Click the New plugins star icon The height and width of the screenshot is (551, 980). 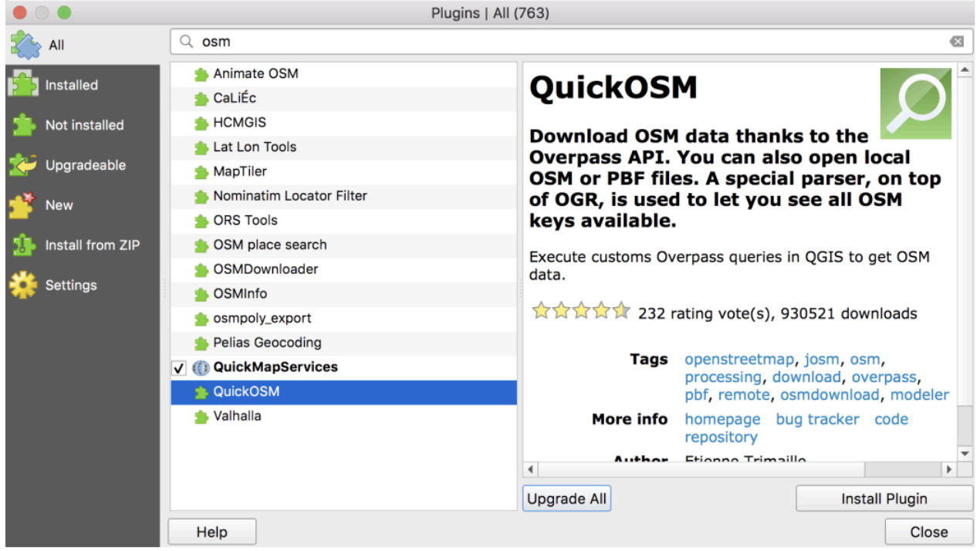click(23, 205)
